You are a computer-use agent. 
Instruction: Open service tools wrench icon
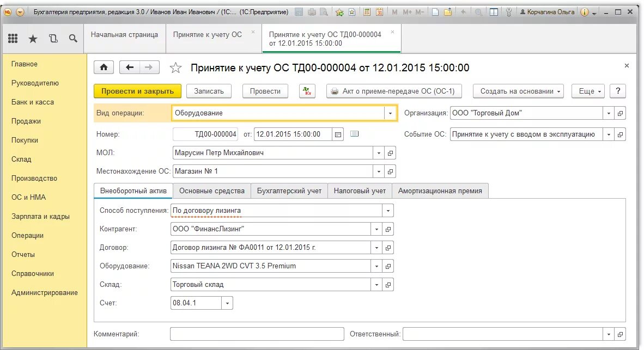[x=509, y=12]
